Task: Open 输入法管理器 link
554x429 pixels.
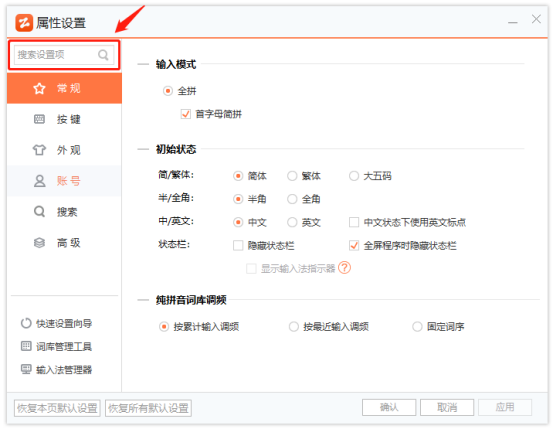Action: [x=64, y=370]
